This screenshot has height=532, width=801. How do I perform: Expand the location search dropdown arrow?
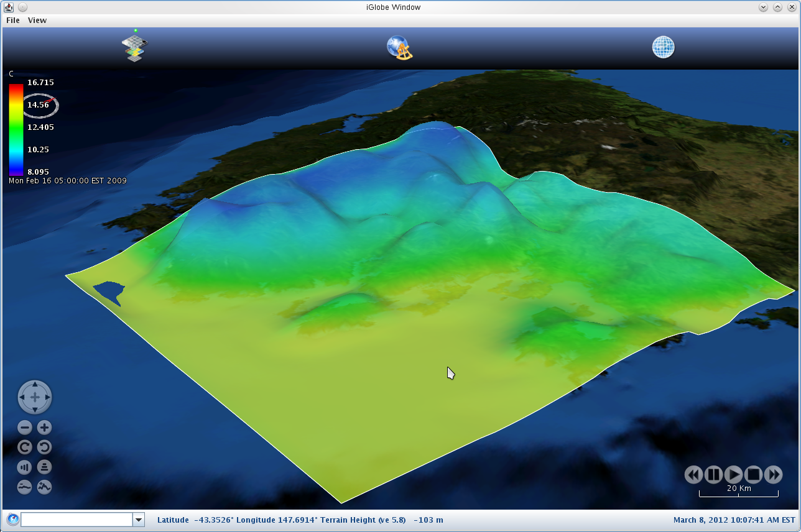point(139,520)
